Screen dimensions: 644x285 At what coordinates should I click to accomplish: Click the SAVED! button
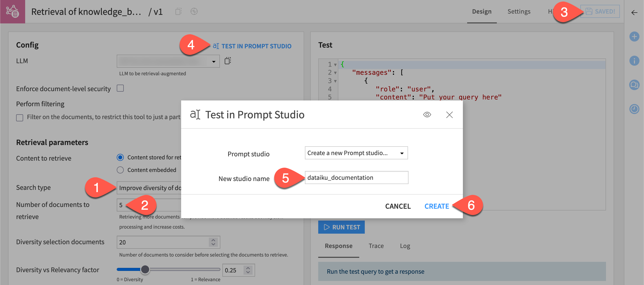[600, 11]
